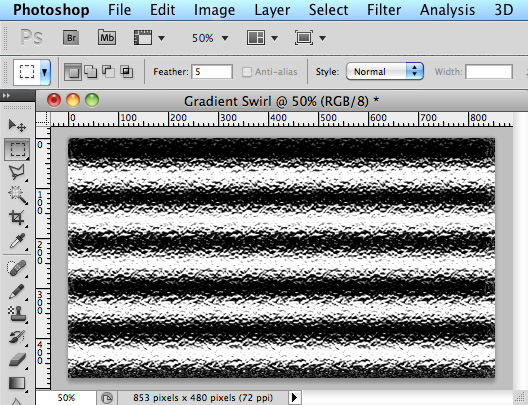The width and height of the screenshot is (528, 405).
Task: Choose Add to selection mode
Action: (x=91, y=71)
